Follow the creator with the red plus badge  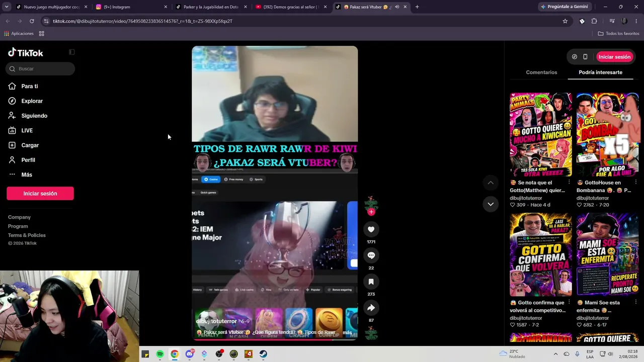(371, 212)
